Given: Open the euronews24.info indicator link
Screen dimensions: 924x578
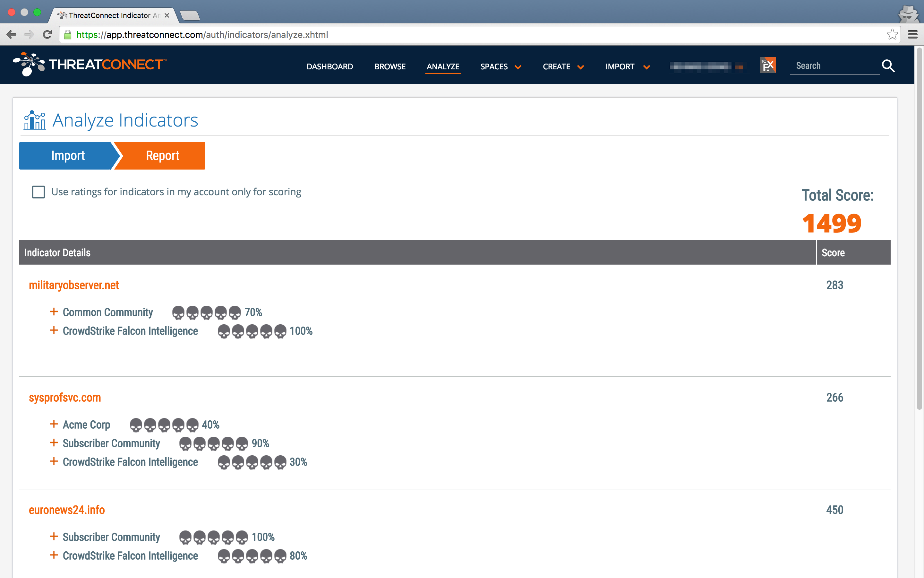Looking at the screenshot, I should pos(67,510).
